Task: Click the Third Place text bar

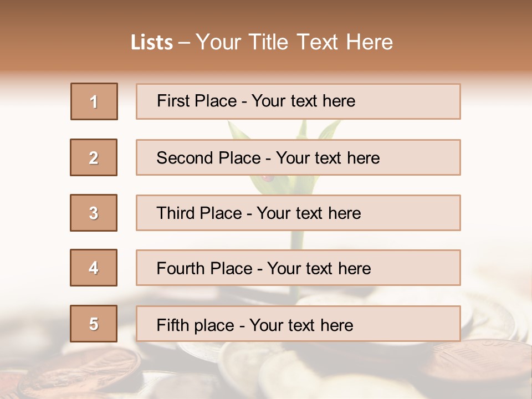Action: point(298,213)
